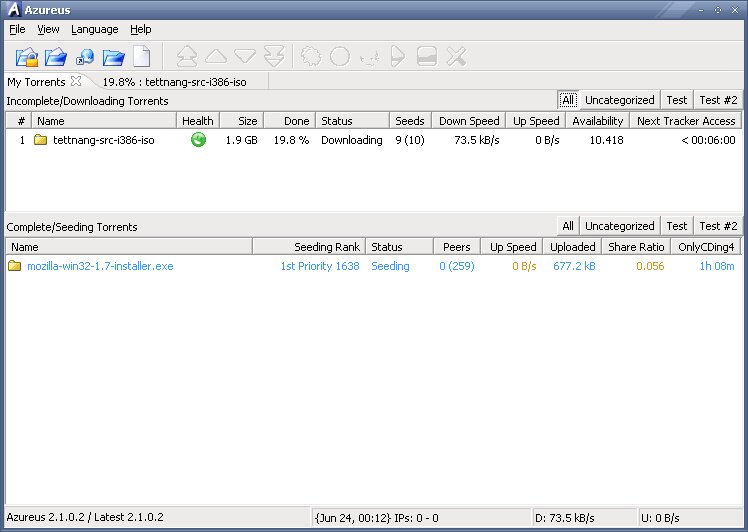Sort by the Down Speed column header
Image resolution: width=748 pixels, height=532 pixels.
pos(469,121)
